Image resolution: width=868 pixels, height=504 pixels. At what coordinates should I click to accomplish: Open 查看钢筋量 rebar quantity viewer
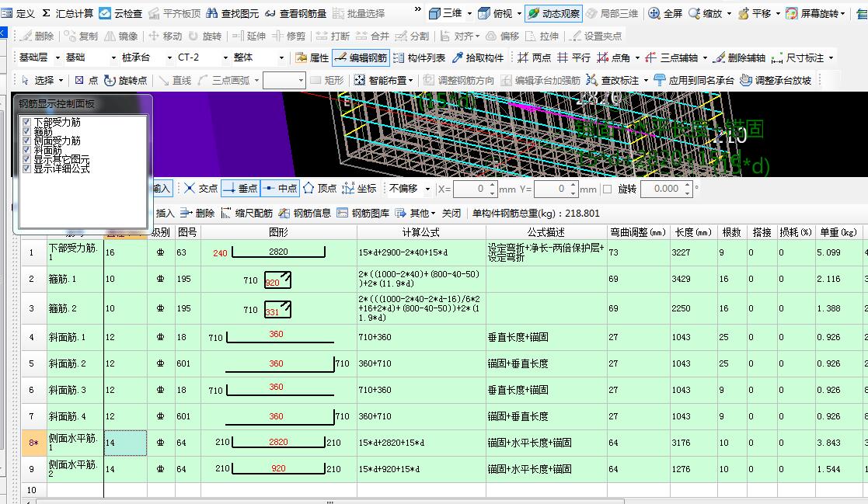pyautogui.click(x=295, y=13)
